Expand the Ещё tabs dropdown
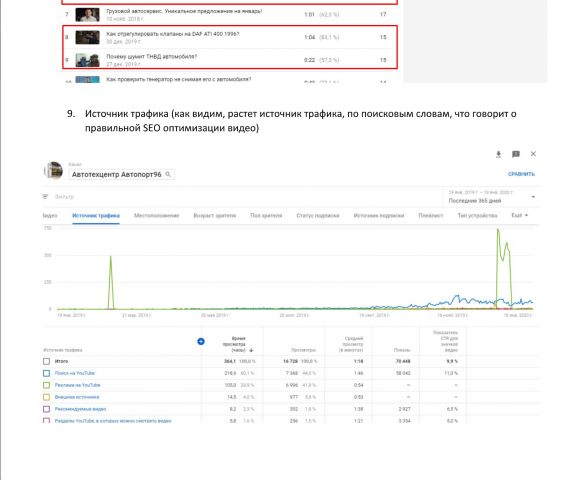 (520, 215)
